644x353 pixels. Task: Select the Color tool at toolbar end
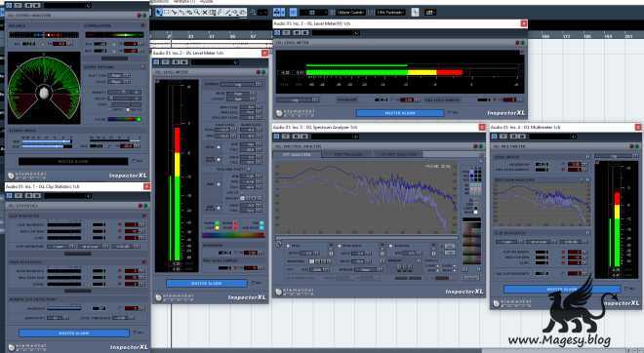click(x=243, y=13)
